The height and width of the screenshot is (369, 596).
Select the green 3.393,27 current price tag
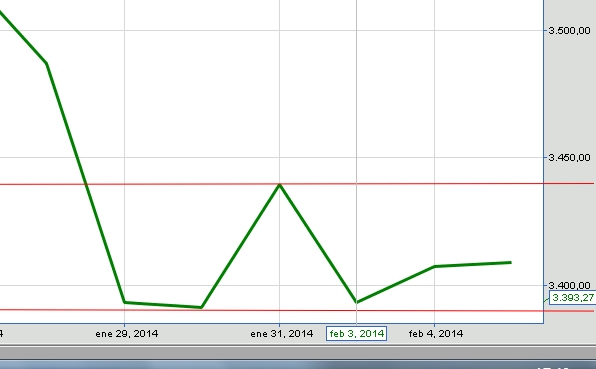(573, 298)
